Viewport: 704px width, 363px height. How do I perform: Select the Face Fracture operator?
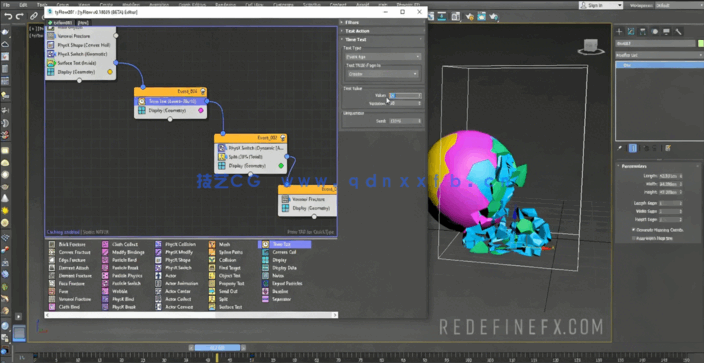[x=67, y=283]
